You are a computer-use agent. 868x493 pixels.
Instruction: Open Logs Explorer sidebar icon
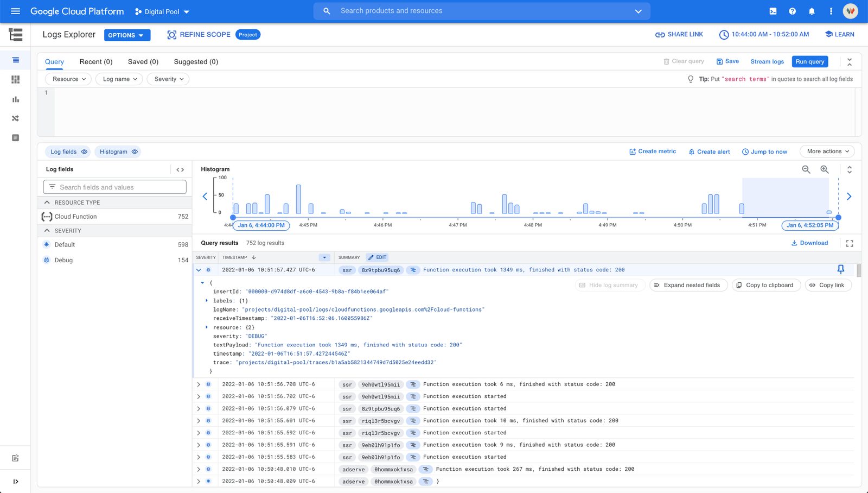(15, 60)
